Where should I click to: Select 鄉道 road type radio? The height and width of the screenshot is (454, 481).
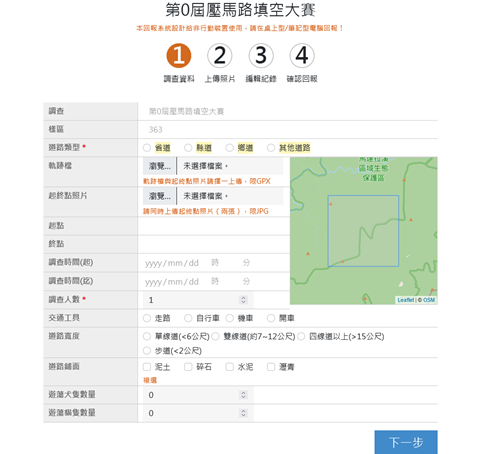coord(230,148)
